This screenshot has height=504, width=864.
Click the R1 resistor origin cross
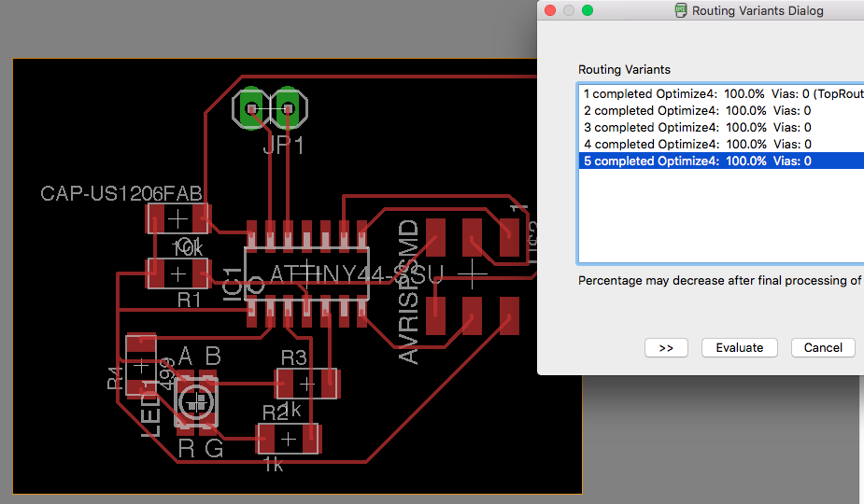[177, 273]
